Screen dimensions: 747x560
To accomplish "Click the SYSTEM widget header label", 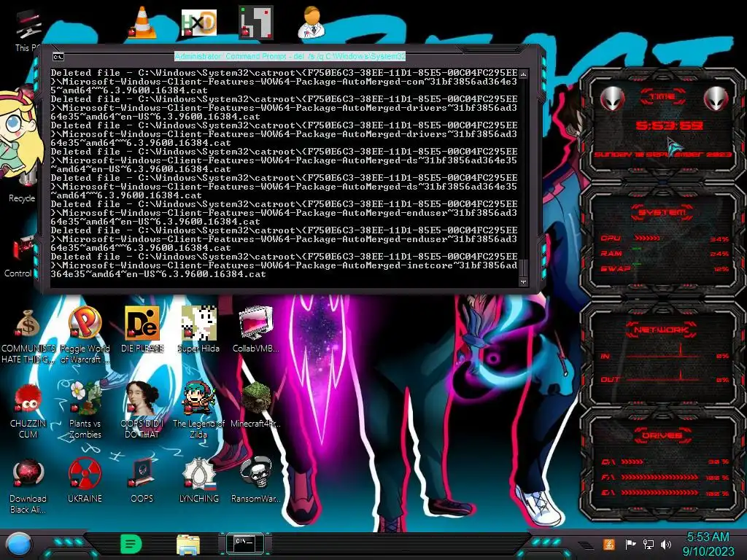I will tap(662, 212).
